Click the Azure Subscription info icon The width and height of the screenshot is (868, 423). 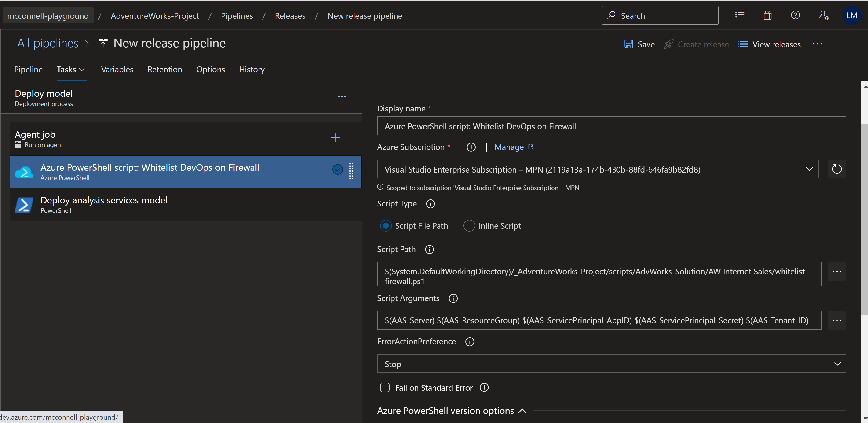coord(471,147)
